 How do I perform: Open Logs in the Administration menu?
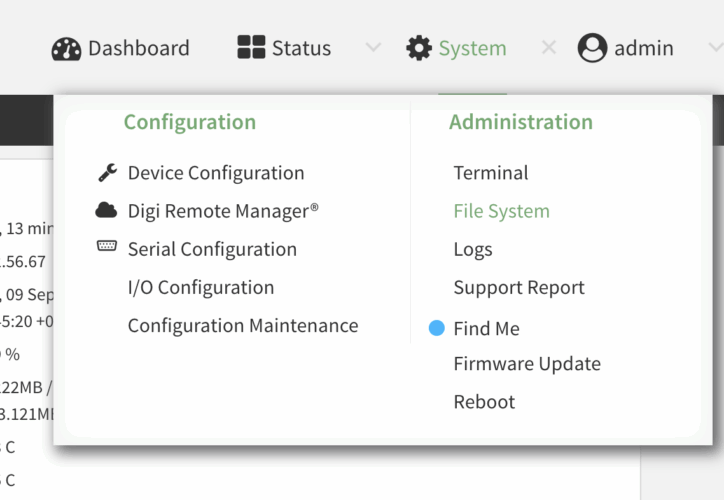(x=472, y=249)
